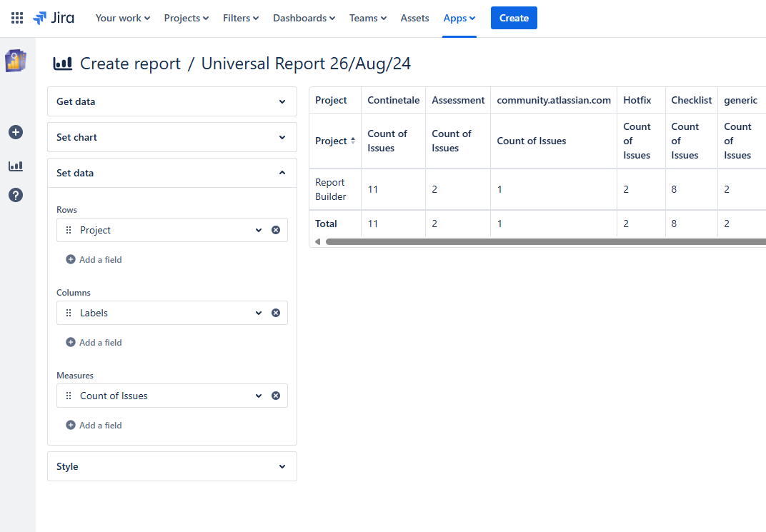766x532 pixels.
Task: Click the chart icon beside Create report title
Action: pyautogui.click(x=63, y=63)
